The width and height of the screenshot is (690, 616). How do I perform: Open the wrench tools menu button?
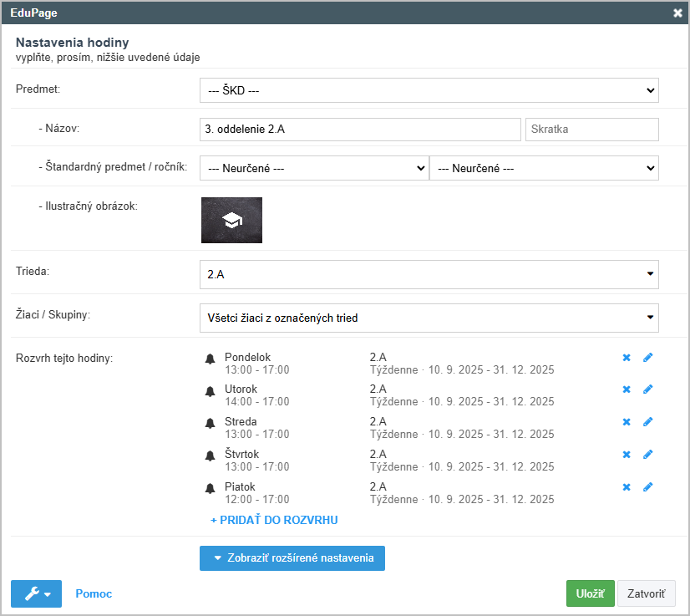coord(36,594)
